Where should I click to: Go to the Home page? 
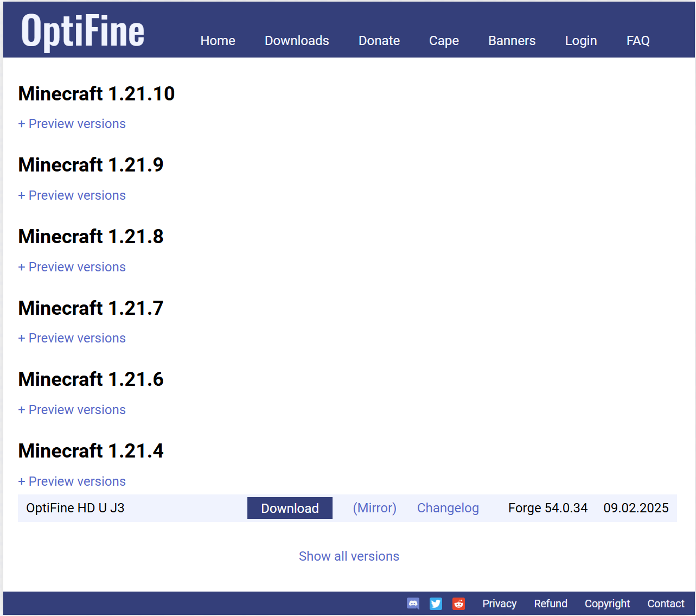pyautogui.click(x=218, y=41)
